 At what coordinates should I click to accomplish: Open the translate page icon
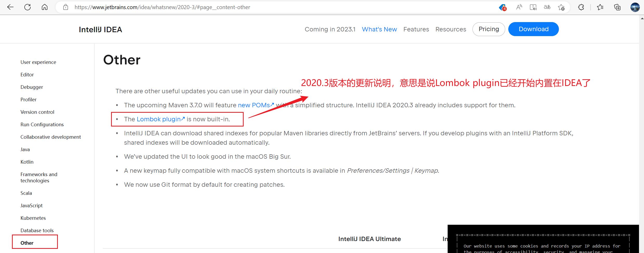(x=547, y=7)
